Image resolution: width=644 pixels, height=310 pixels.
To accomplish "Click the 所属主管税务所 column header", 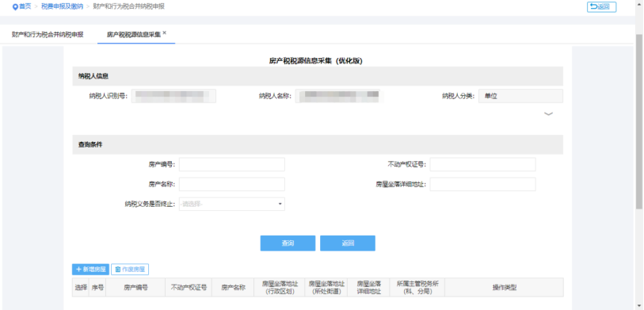I will (x=417, y=287).
